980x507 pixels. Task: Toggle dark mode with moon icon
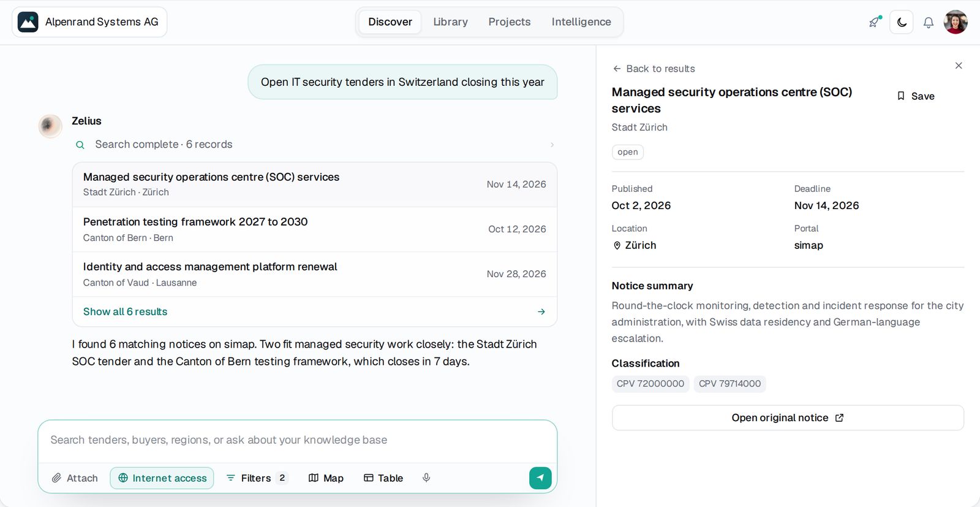click(902, 22)
